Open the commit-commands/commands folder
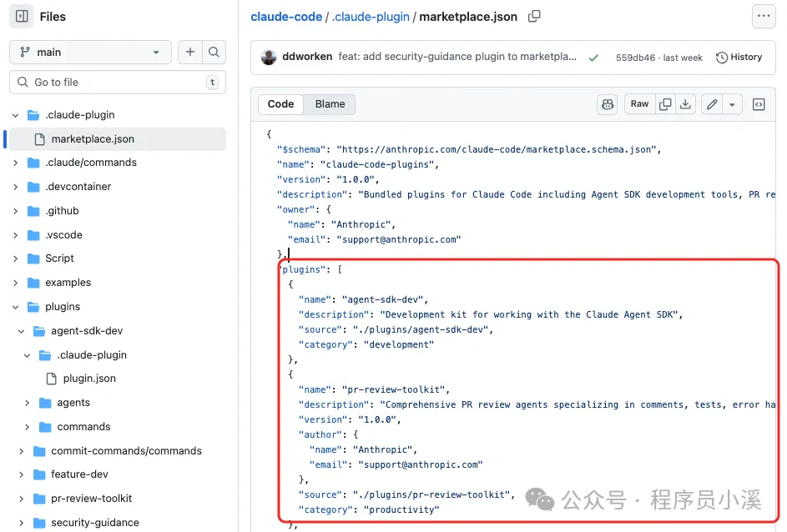The height and width of the screenshot is (532, 787). pyautogui.click(x=126, y=451)
